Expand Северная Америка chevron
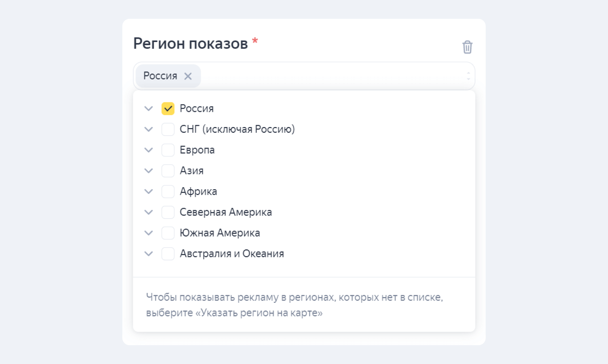Screen dimensions: 608x364 (148, 212)
